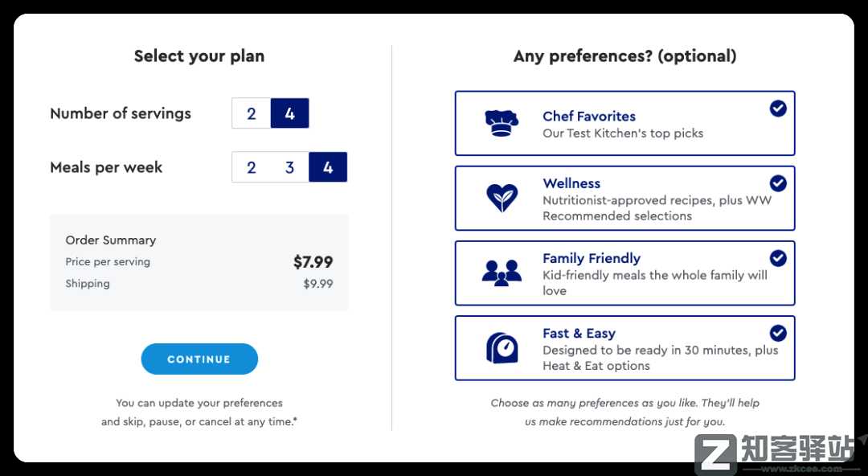Click the Wellness preference title
868x476 pixels.
click(x=571, y=183)
